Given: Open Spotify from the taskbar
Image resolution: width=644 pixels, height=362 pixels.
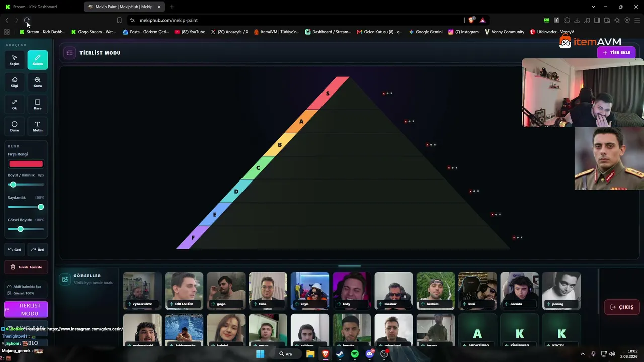Looking at the screenshot, I should click(355, 354).
